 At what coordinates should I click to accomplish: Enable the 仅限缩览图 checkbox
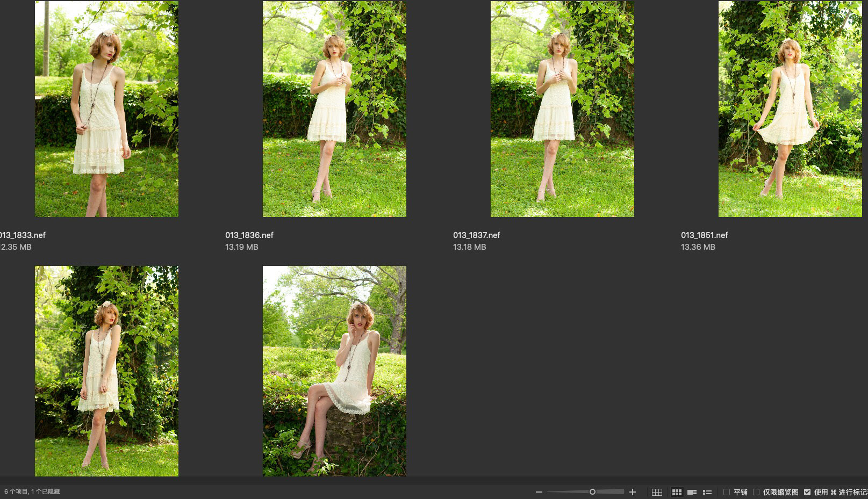[x=756, y=492]
